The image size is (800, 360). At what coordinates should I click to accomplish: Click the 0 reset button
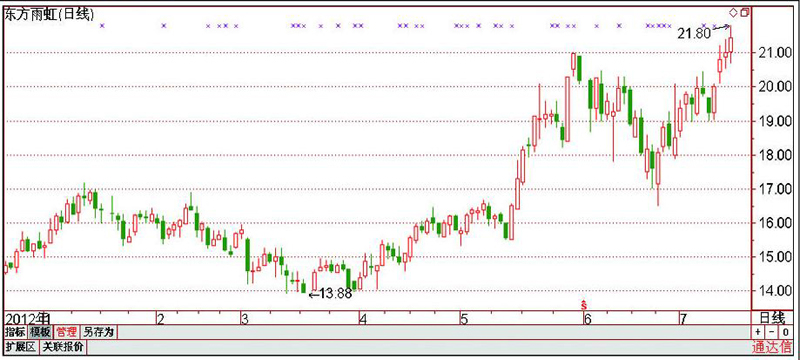point(785,333)
